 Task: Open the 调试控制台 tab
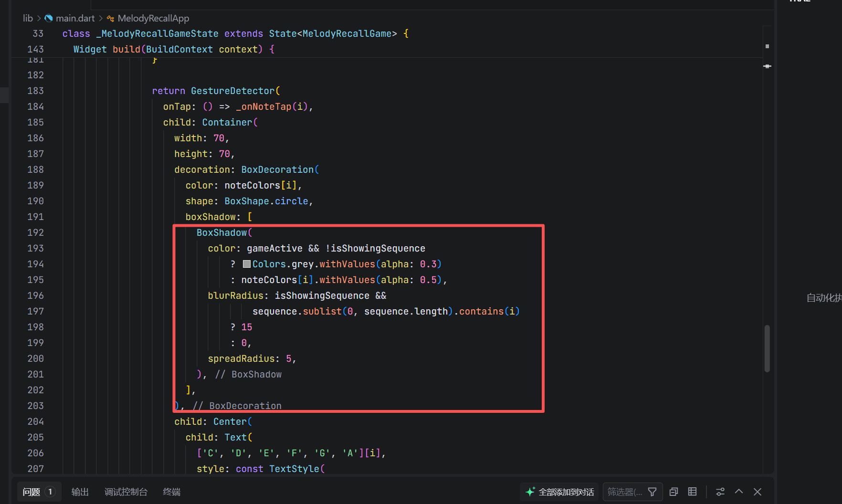click(126, 492)
